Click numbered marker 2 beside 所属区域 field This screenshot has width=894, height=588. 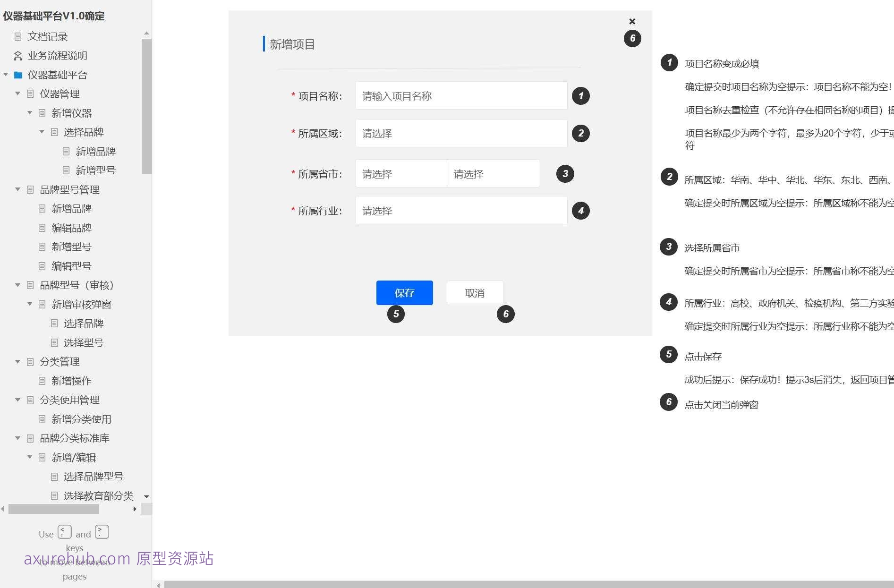(581, 133)
